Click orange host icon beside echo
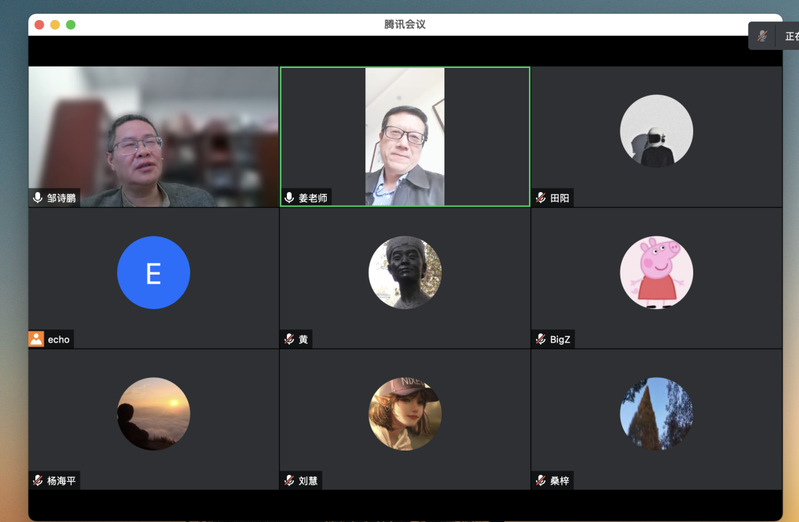The height and width of the screenshot is (522, 799). [x=37, y=339]
